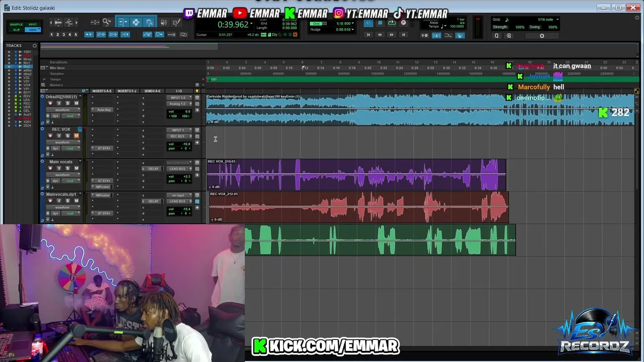
Task: Click INSERTS A-E column header
Action: coord(102,91)
